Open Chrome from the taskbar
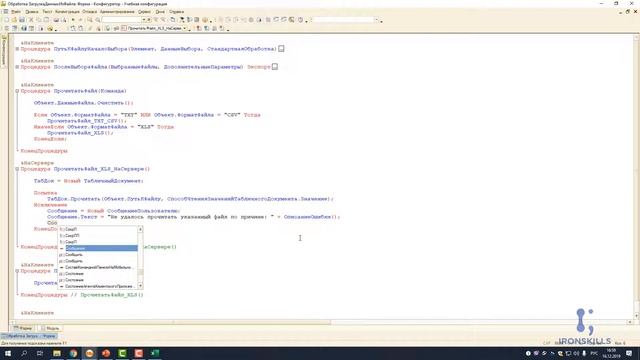Screen dimensions: 640x360 73,353
